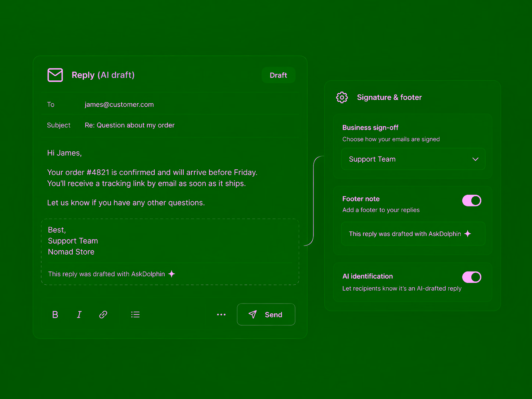This screenshot has height=399, width=532.
Task: Click 'Nomad Store' in the signature
Action: pyautogui.click(x=71, y=252)
